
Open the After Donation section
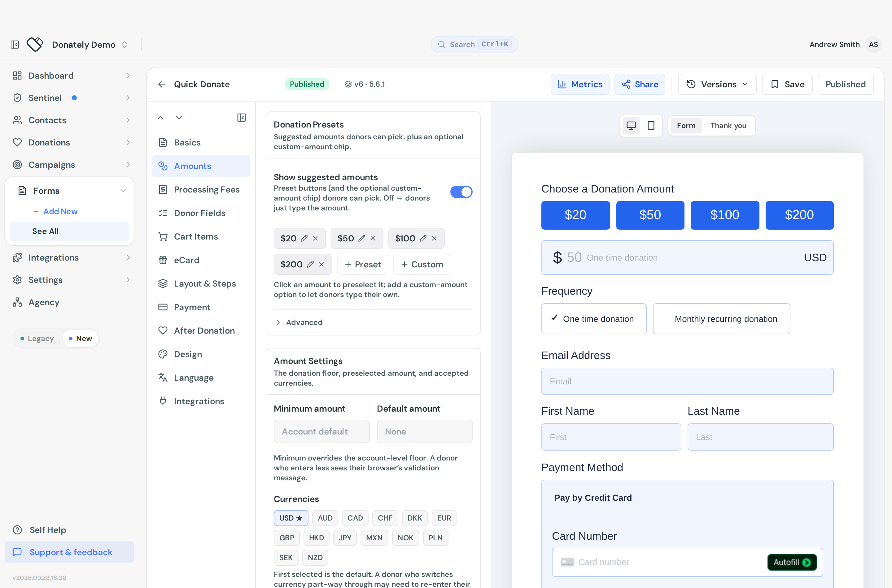pyautogui.click(x=201, y=331)
